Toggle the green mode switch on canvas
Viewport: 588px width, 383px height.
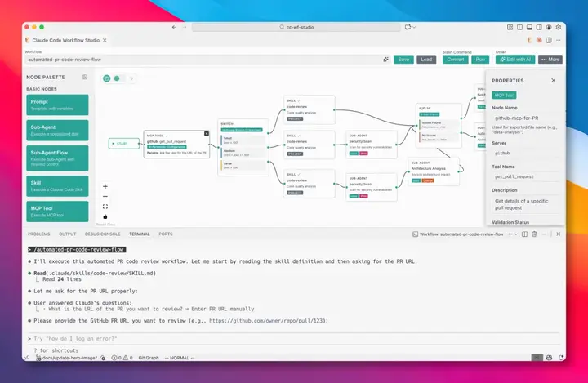pos(117,78)
